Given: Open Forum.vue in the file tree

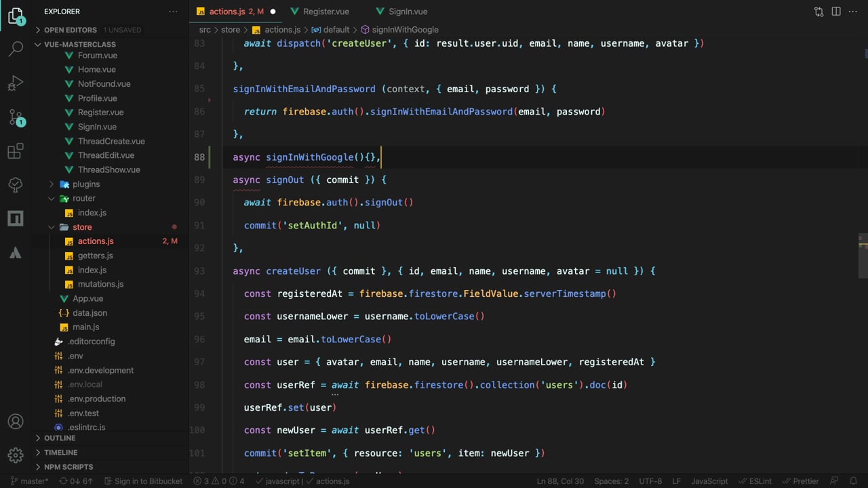Looking at the screenshot, I should (x=97, y=56).
